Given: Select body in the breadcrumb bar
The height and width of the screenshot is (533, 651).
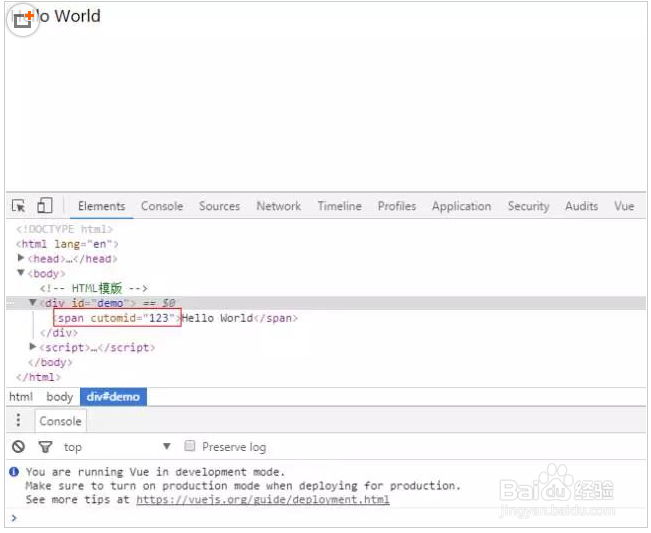Looking at the screenshot, I should click(x=59, y=397).
